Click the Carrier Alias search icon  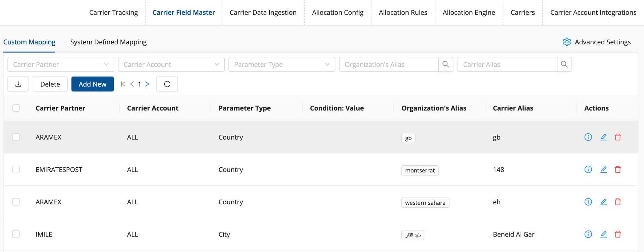point(564,64)
